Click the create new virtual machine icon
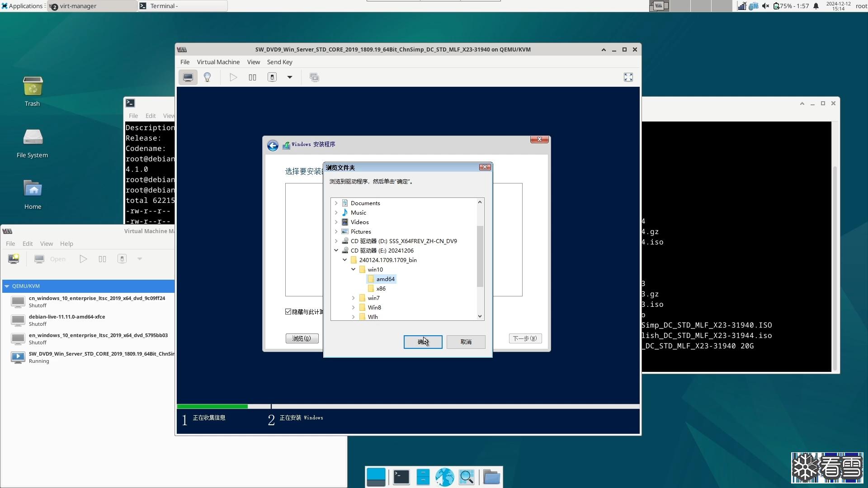Screen dimensions: 868x488 point(14,259)
